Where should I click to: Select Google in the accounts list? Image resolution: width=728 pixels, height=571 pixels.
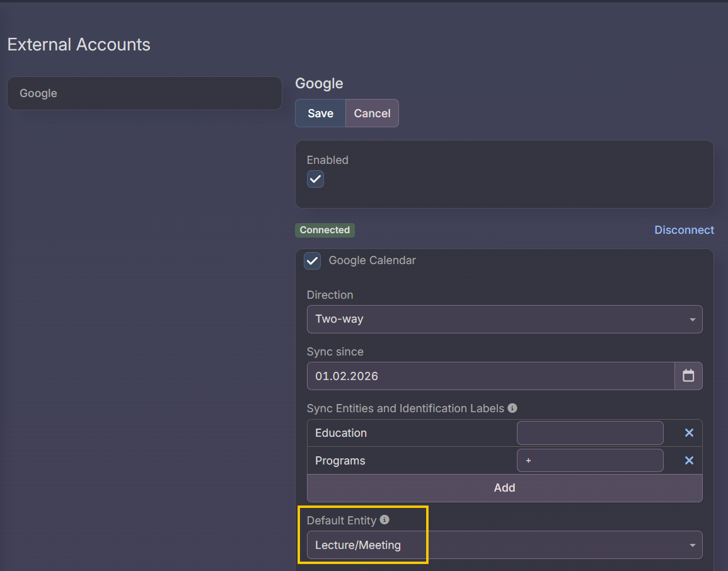144,93
